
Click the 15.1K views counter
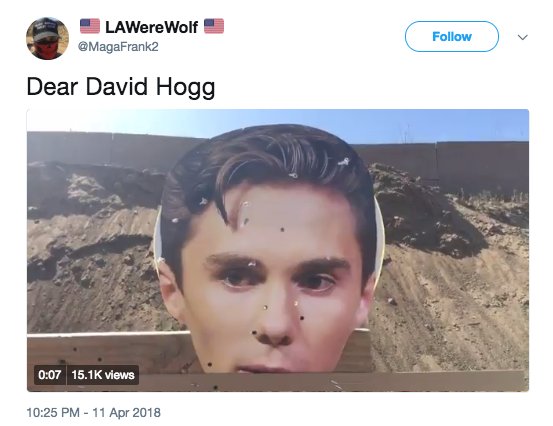tap(103, 375)
